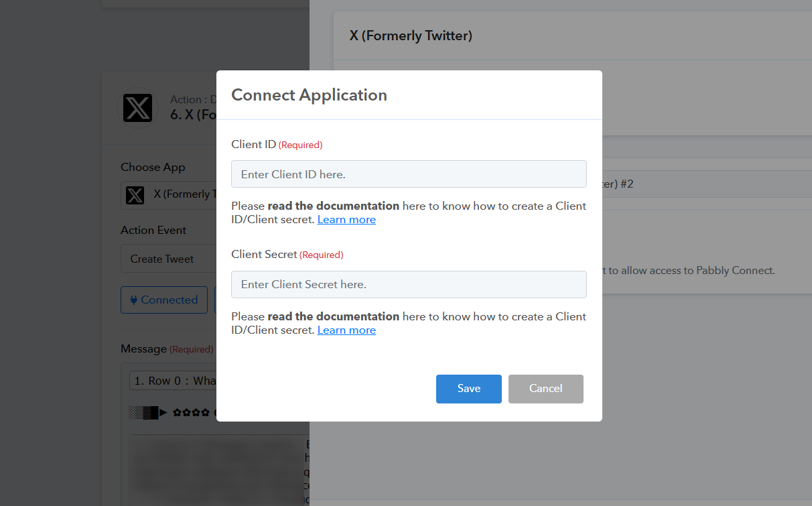Viewport: 812px width, 506px height.
Task: Click the Action Event label
Action: pyautogui.click(x=153, y=230)
